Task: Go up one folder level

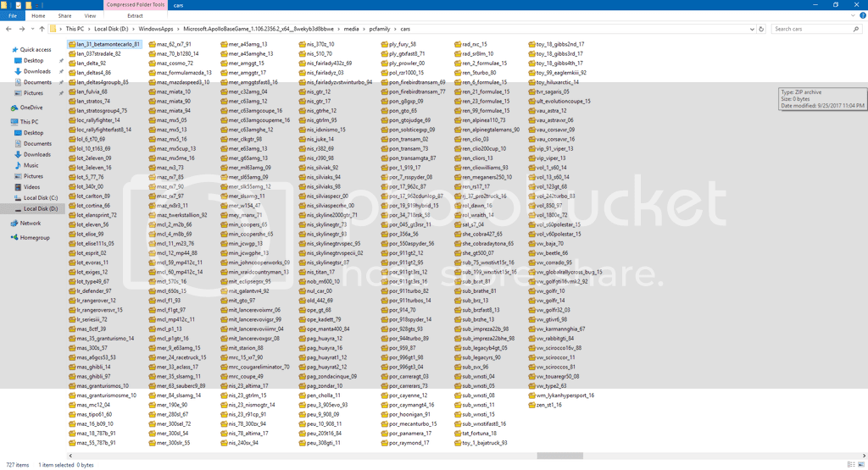Action: 42,29
